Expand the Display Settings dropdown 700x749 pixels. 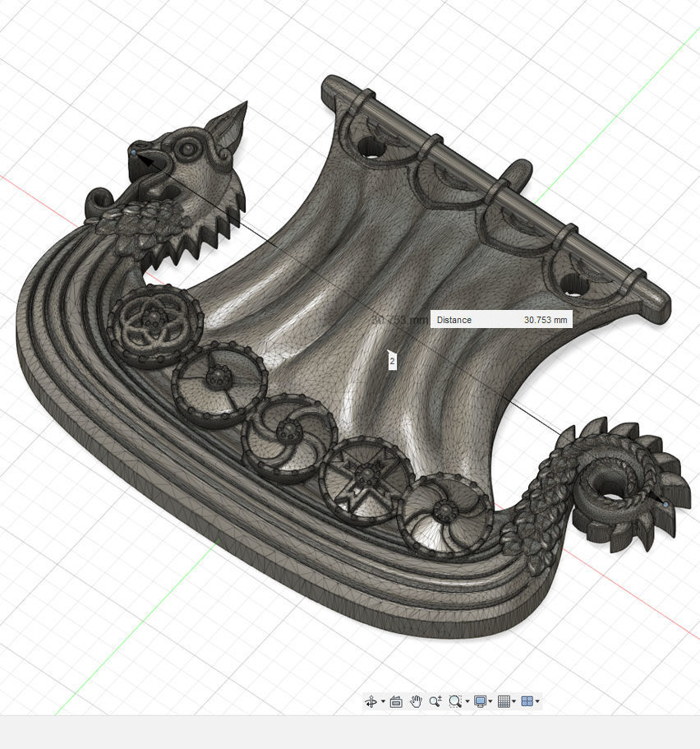pos(490,701)
